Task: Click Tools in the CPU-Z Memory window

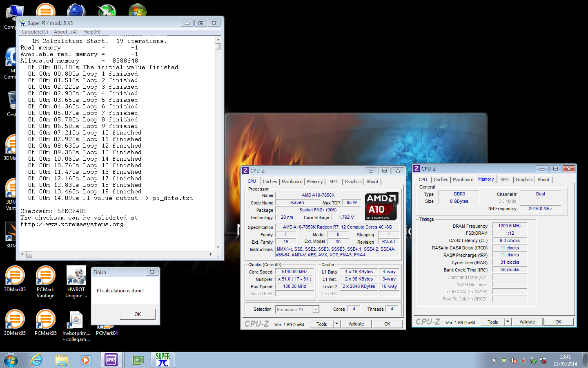Action: pyautogui.click(x=493, y=322)
